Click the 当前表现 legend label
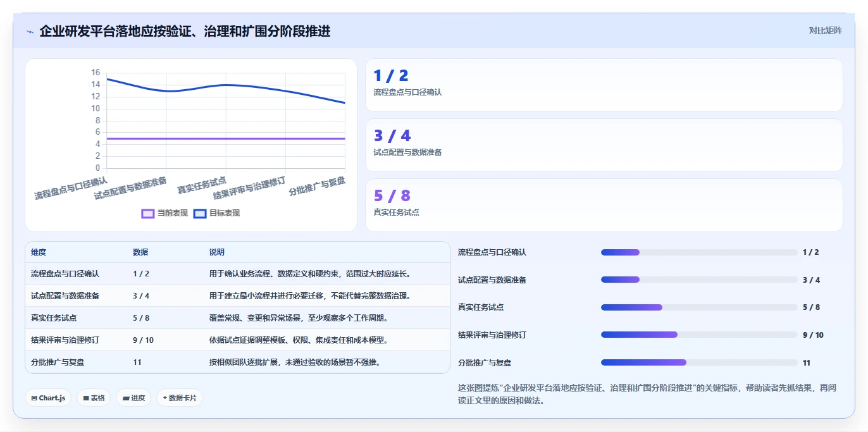The height and width of the screenshot is (432, 868). coord(173,213)
